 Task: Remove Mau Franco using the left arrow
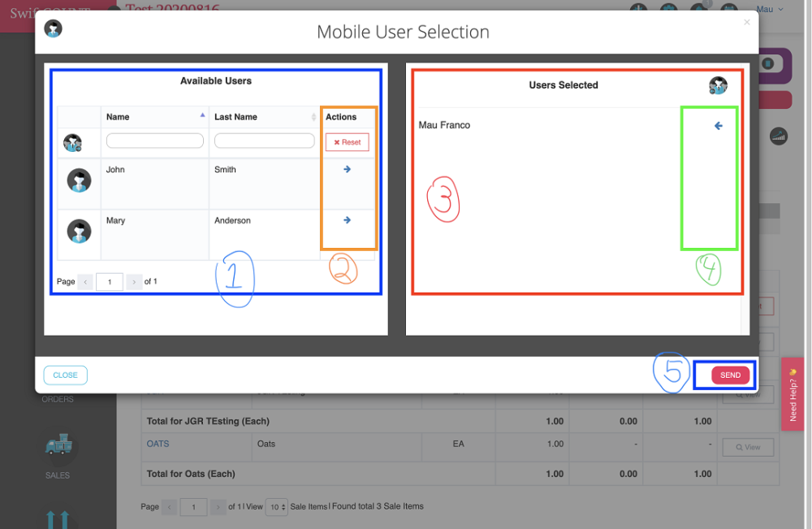click(719, 126)
